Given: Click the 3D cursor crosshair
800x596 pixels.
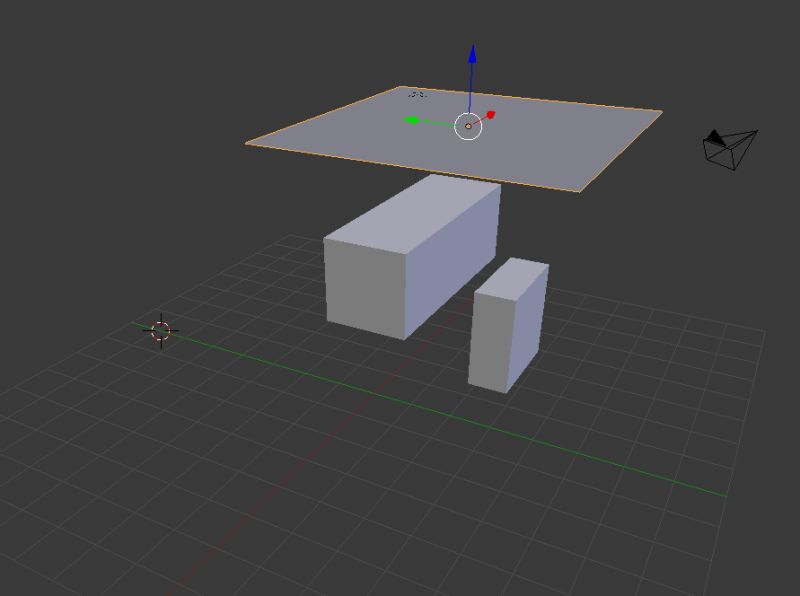Looking at the screenshot, I should tap(160, 332).
